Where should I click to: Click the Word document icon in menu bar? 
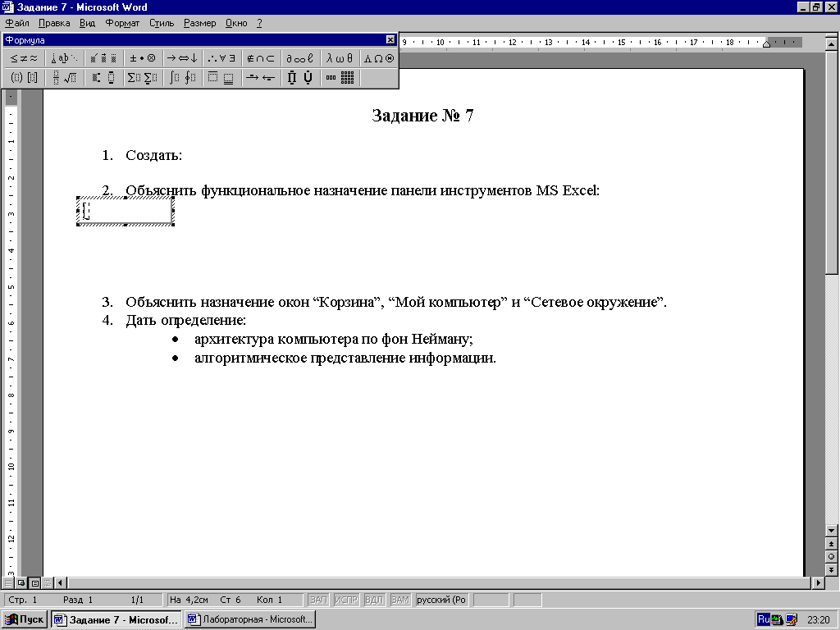click(x=8, y=7)
